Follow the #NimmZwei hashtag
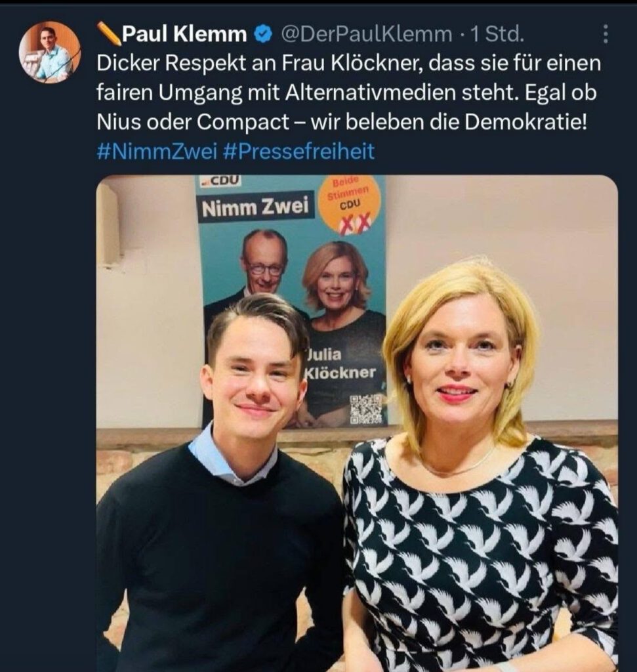 [x=157, y=152]
